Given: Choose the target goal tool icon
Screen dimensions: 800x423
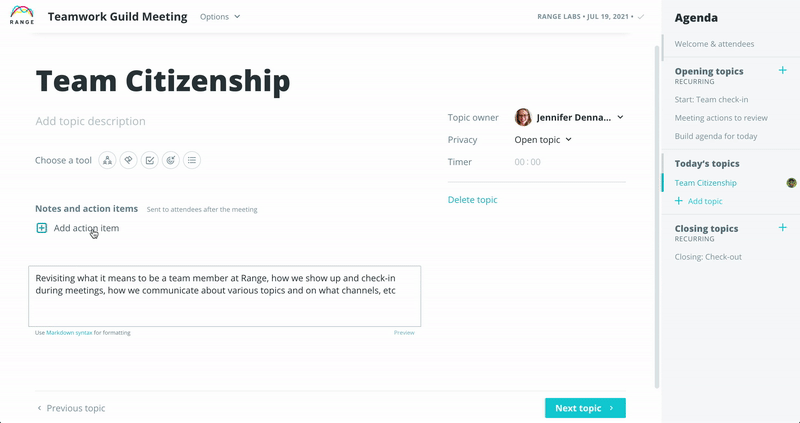Looking at the screenshot, I should pos(171,160).
